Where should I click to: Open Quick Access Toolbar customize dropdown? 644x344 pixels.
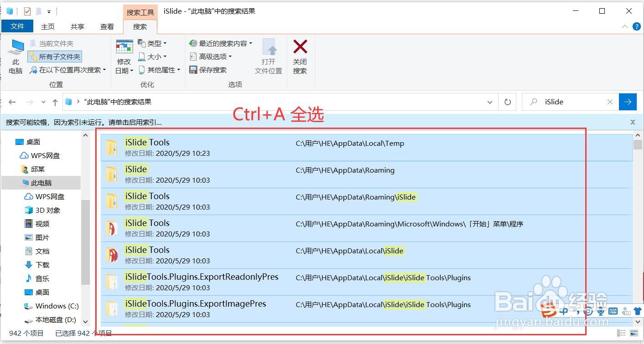coord(49,11)
